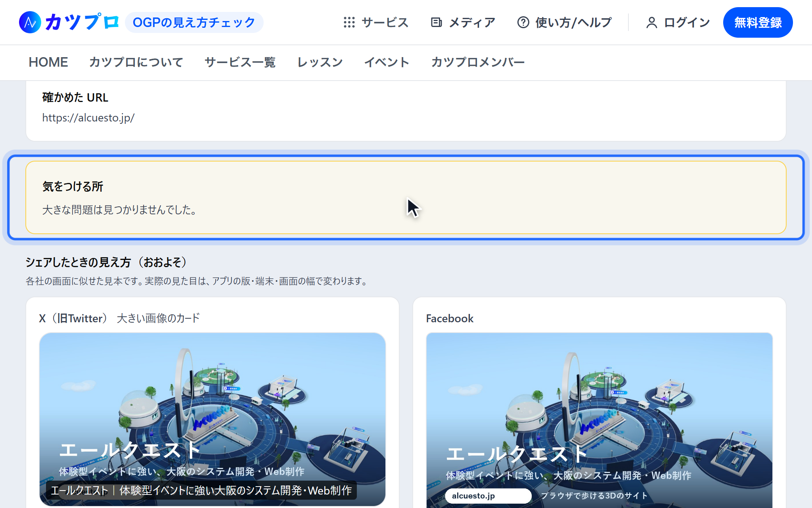Click the シェアしたときの見え方 heading
This screenshot has width=812, height=508.
[x=106, y=262]
